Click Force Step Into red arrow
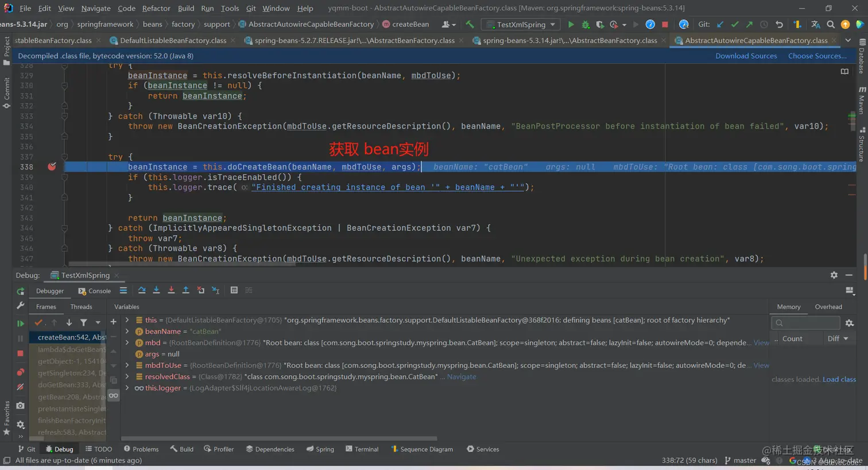 [171, 290]
